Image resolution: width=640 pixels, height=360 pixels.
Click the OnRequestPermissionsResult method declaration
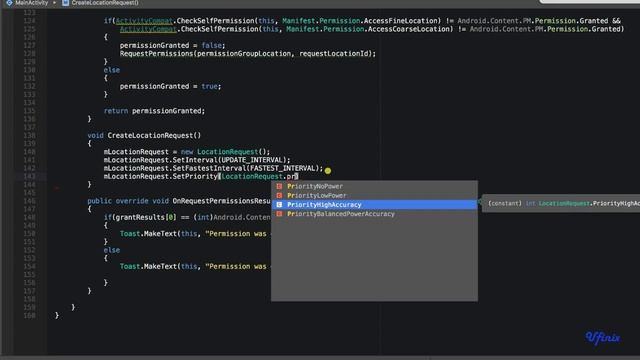pyautogui.click(x=179, y=201)
